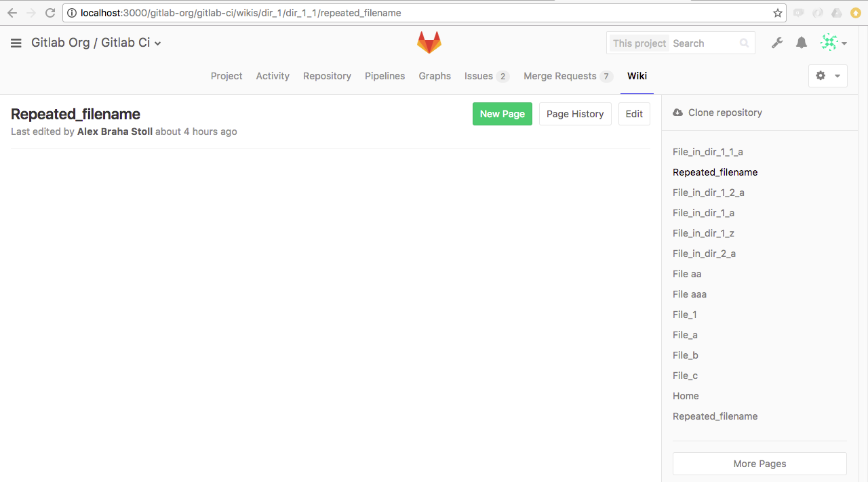Open the admin wrench icon
This screenshot has height=482, width=868.
777,43
